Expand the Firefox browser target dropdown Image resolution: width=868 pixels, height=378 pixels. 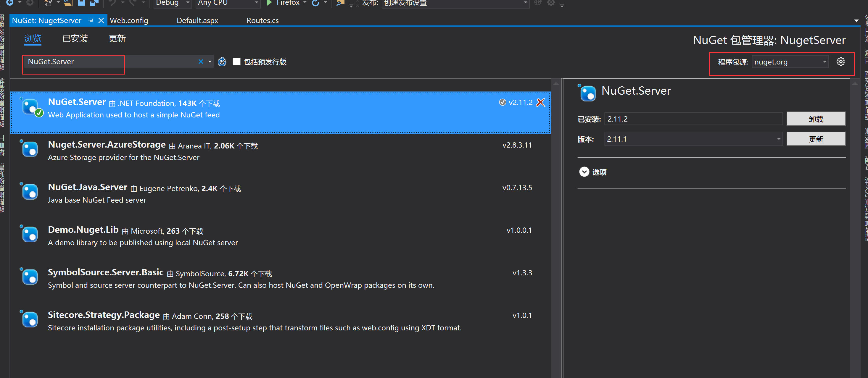coord(305,3)
